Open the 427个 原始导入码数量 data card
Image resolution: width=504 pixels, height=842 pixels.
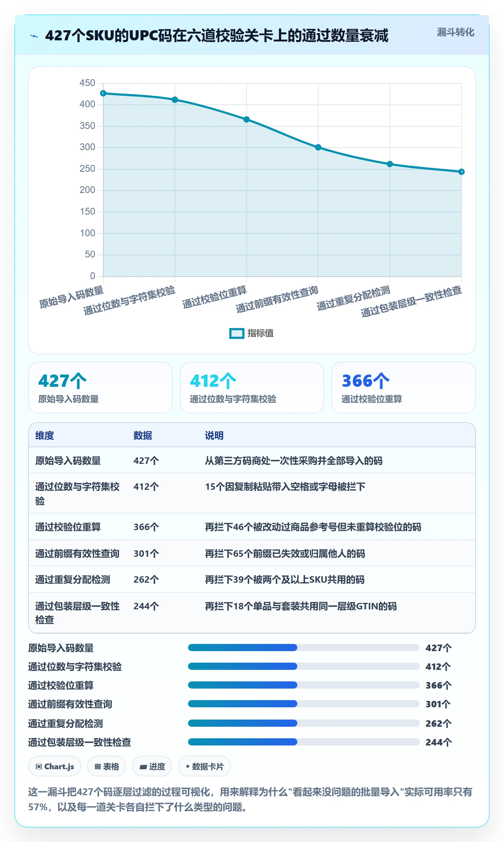(100, 388)
